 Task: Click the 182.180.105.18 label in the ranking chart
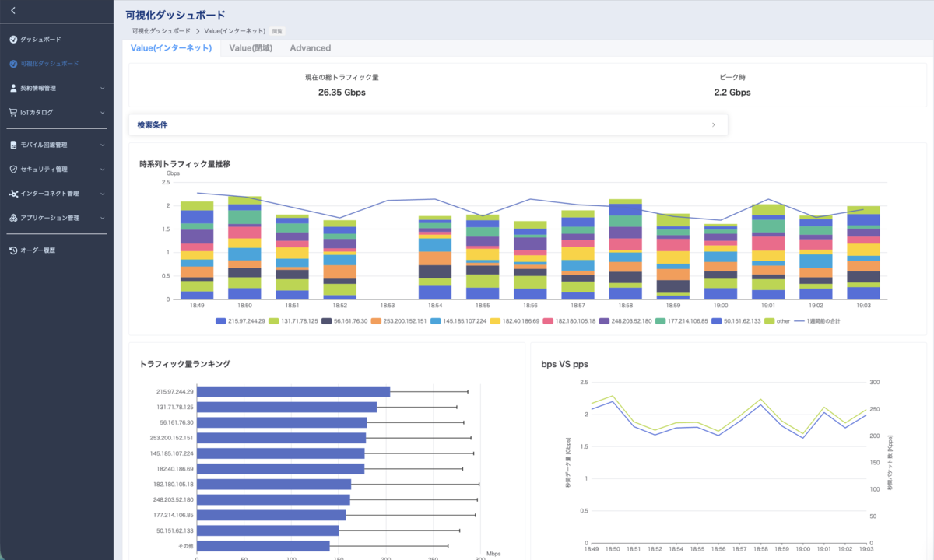click(x=174, y=484)
